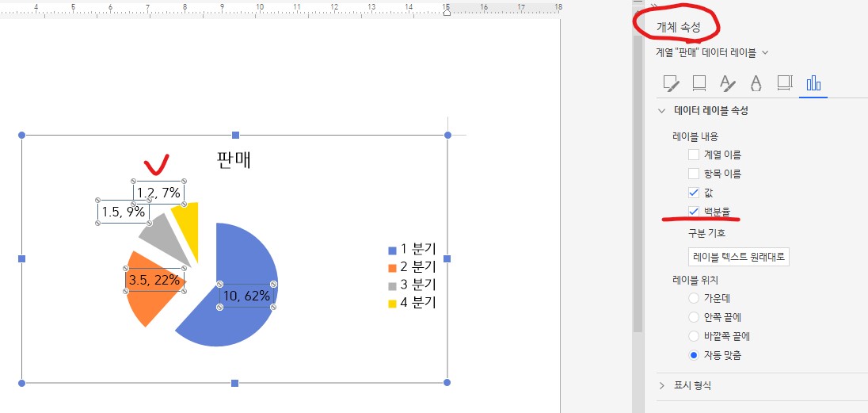Image resolution: width=868 pixels, height=413 pixels.
Task: Open the text effects (letter A outline) tab
Action: point(756,84)
